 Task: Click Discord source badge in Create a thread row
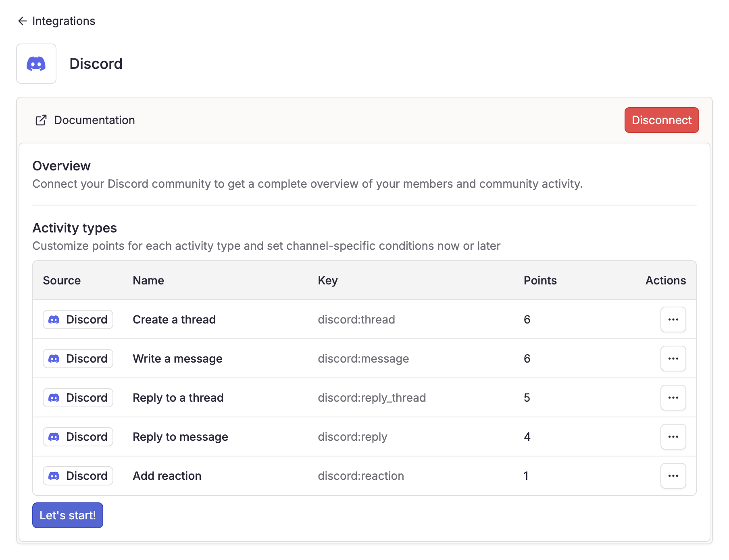pos(78,319)
